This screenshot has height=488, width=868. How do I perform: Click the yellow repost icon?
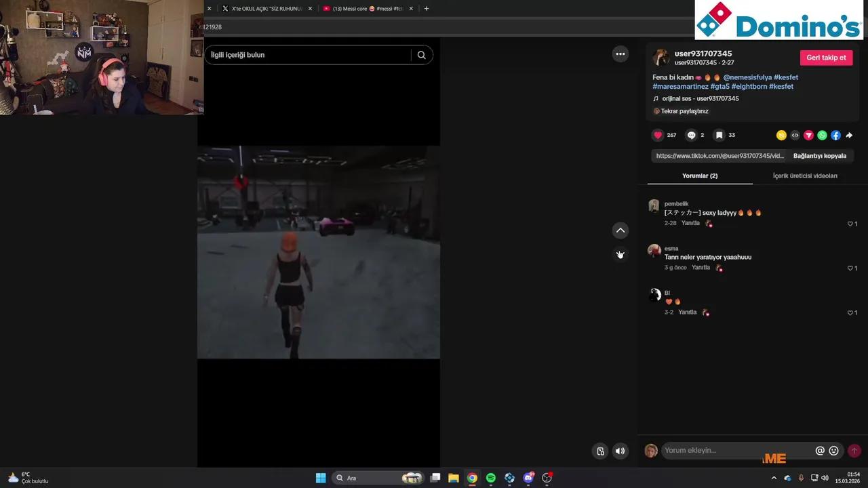click(781, 135)
